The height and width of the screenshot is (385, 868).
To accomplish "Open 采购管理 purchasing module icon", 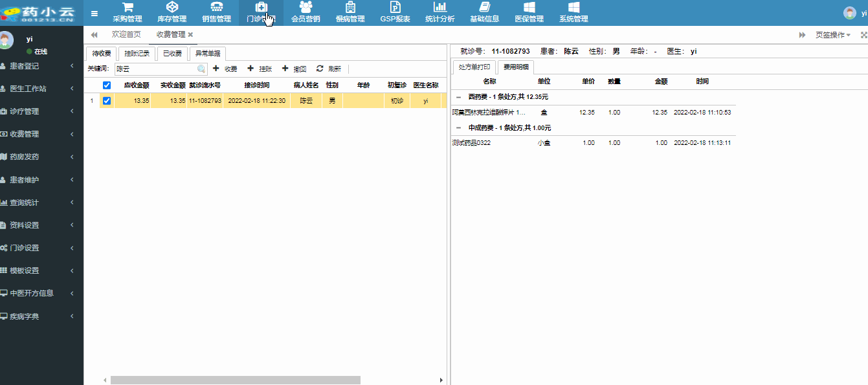I will tap(128, 7).
